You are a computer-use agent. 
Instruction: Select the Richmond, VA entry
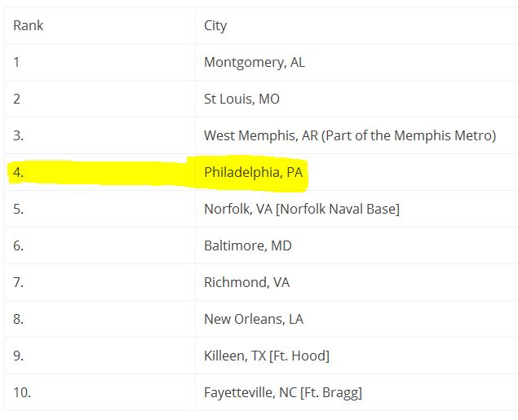(247, 282)
